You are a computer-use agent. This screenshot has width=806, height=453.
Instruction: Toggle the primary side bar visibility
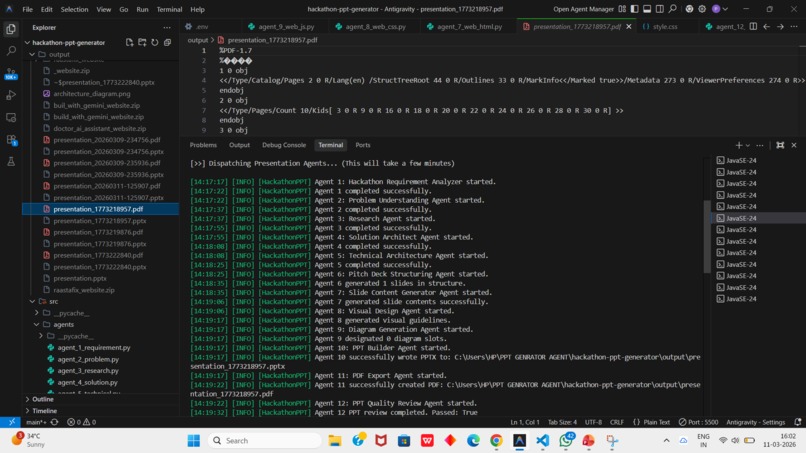click(635, 9)
